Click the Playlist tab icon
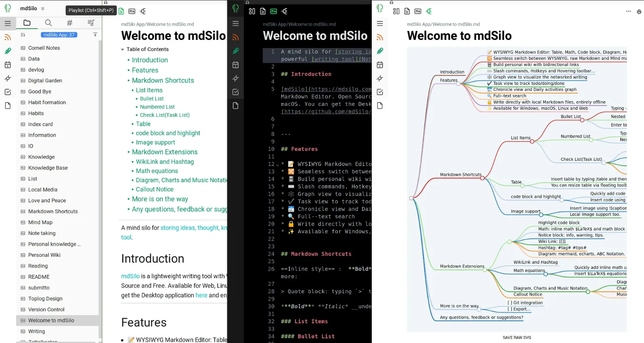 (91, 23)
